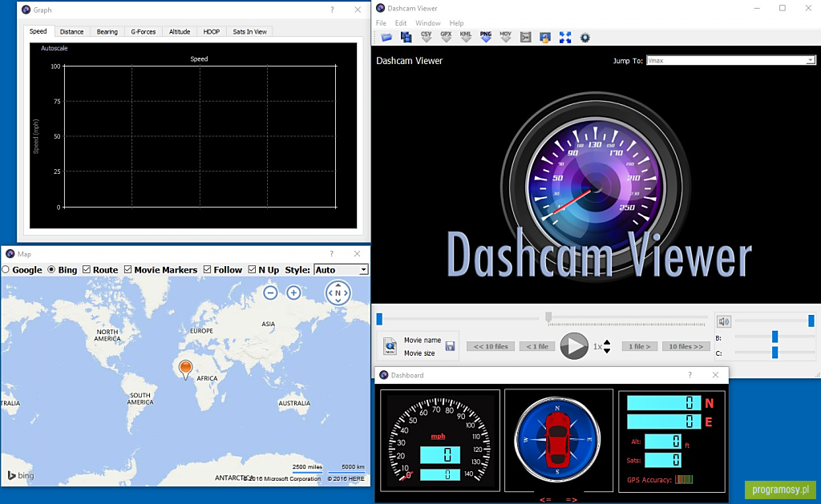Click the gray timeline marker handle

pyautogui.click(x=548, y=317)
